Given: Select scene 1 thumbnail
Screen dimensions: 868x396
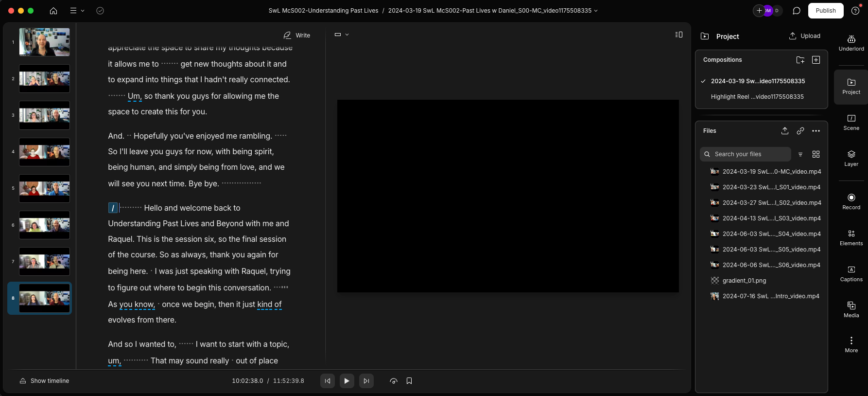Looking at the screenshot, I should pyautogui.click(x=44, y=42).
